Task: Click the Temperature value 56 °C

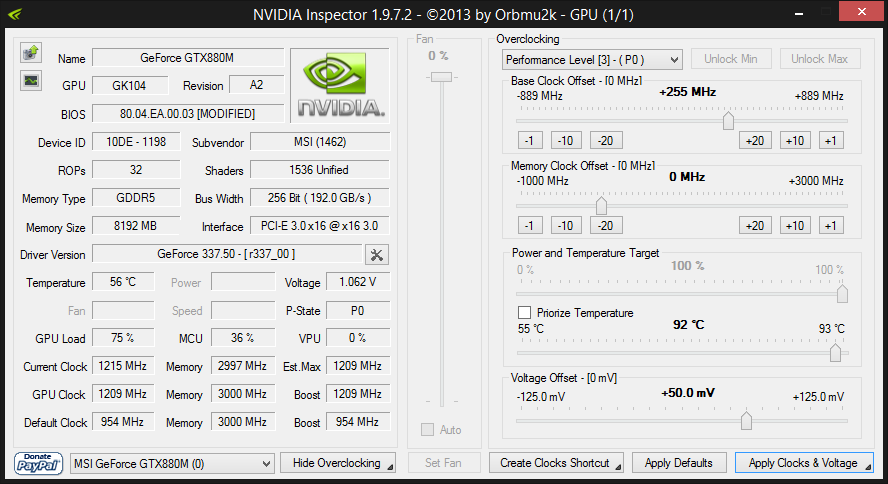Action: click(123, 282)
